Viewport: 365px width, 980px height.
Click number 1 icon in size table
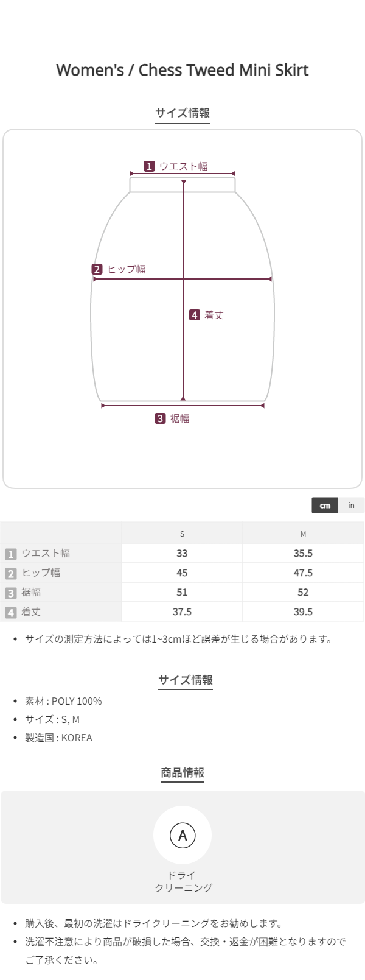coord(10,554)
